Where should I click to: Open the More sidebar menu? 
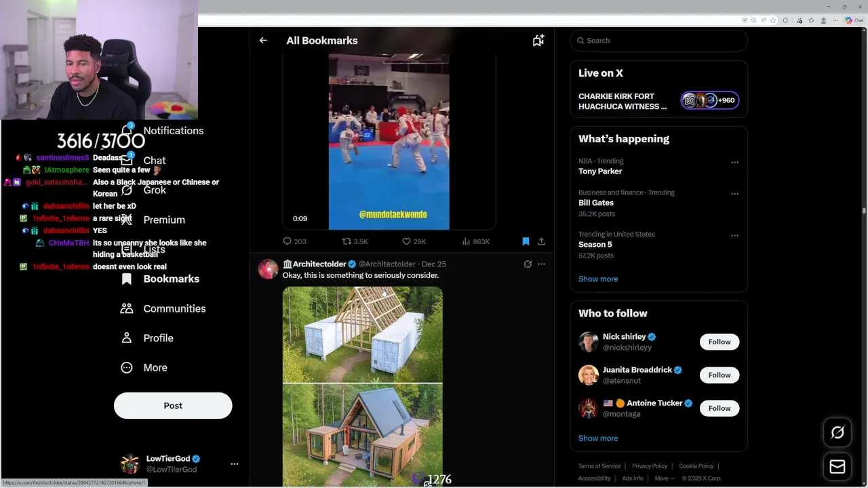point(155,367)
